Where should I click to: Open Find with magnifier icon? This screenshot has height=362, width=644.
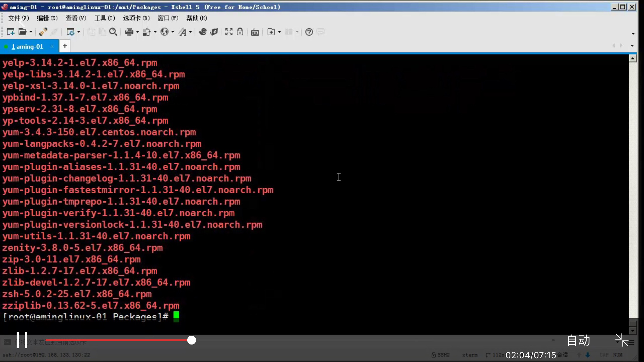[113, 32]
